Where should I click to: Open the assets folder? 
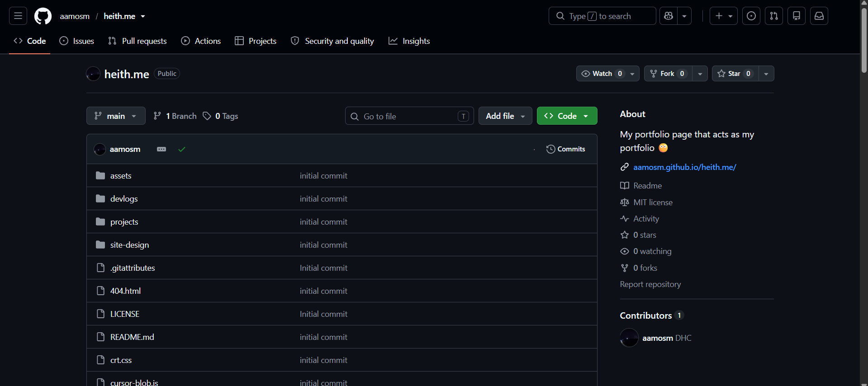coord(121,175)
